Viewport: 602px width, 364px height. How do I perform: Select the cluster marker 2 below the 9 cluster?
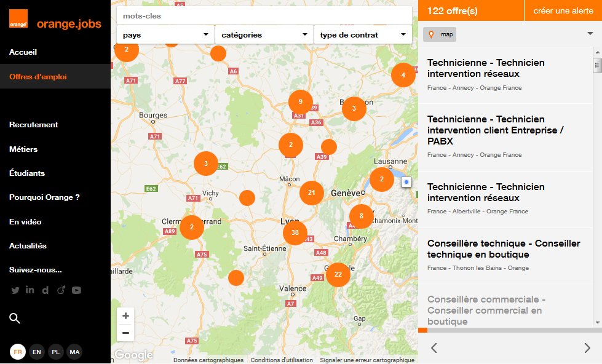(291, 145)
